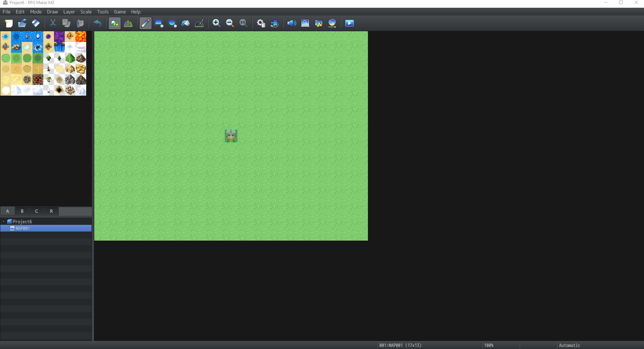Select the Ellipse drawing tool

click(172, 23)
